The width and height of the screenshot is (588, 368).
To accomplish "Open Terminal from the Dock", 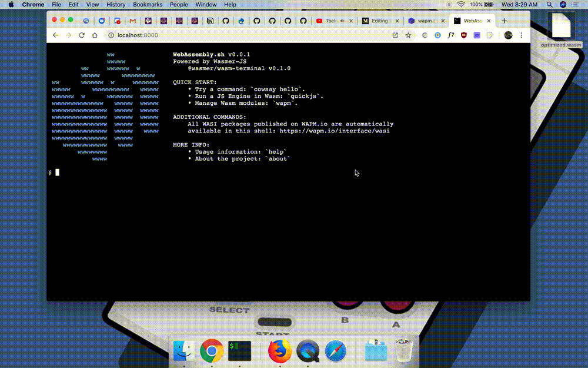I will click(239, 351).
